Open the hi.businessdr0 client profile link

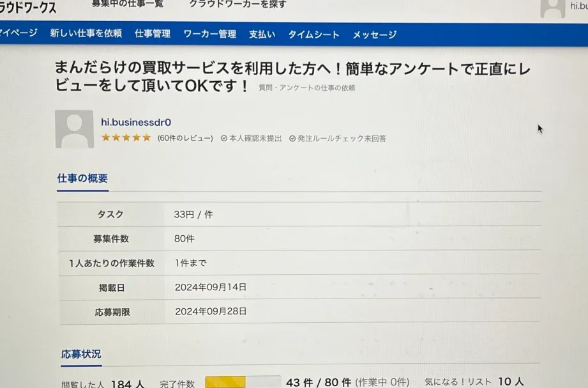(x=136, y=122)
